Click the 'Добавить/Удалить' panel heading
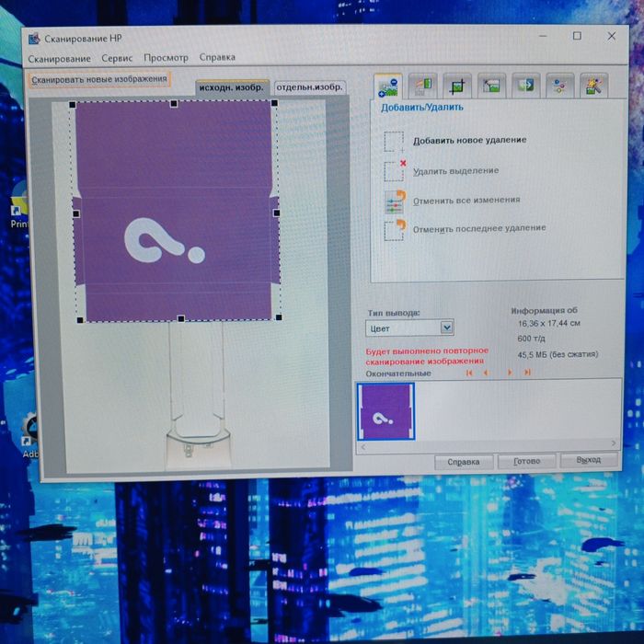 pyautogui.click(x=422, y=108)
